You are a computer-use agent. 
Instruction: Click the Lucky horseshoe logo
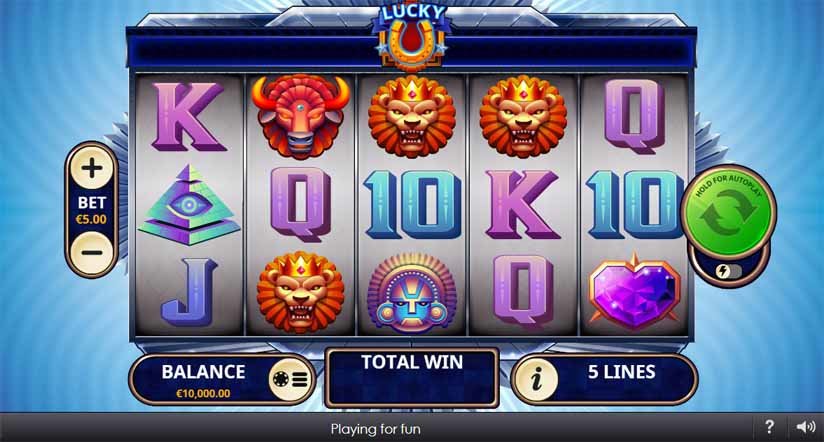pyautogui.click(x=411, y=37)
